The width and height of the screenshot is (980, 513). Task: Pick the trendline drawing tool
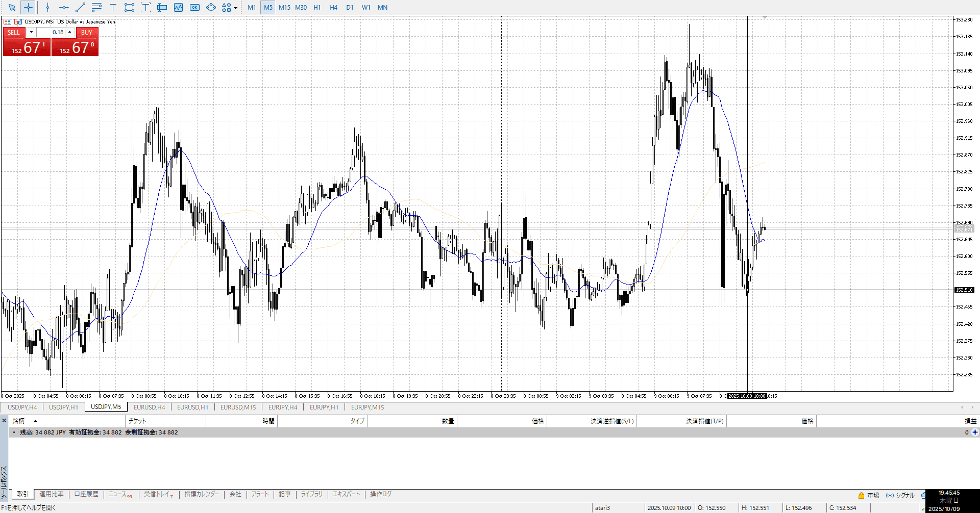point(80,8)
